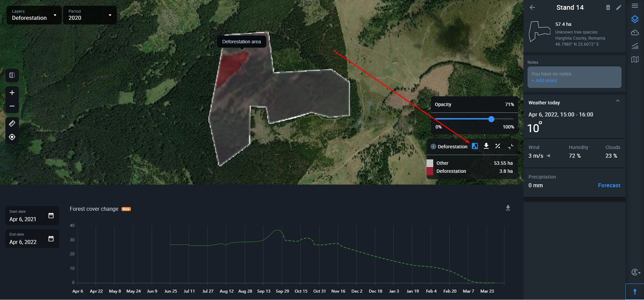Viewport: 644px width, 300px height.
Task: Download the Deforestation layer data
Action: tap(486, 146)
